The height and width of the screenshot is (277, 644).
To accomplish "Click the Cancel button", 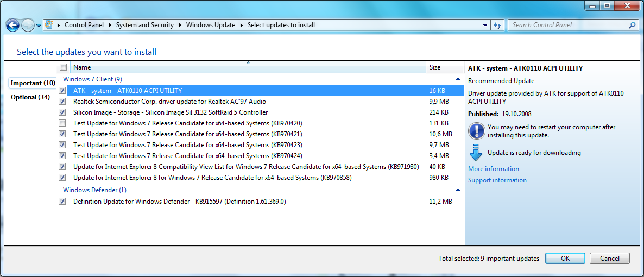I will coord(609,259).
